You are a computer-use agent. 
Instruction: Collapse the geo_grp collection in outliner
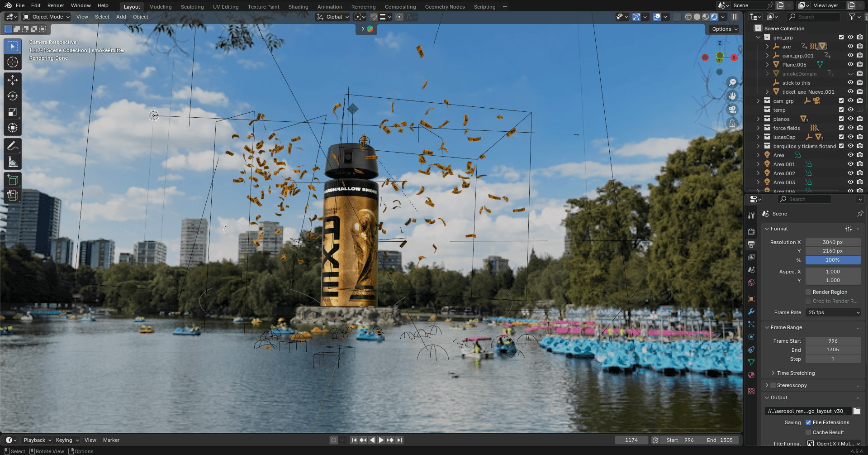coord(759,38)
